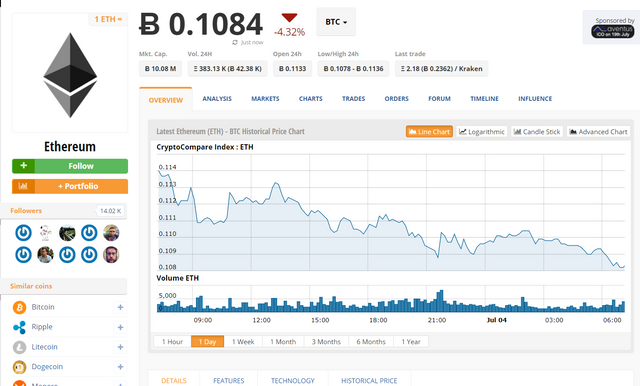Click the Low/High 24h value box

click(x=353, y=69)
